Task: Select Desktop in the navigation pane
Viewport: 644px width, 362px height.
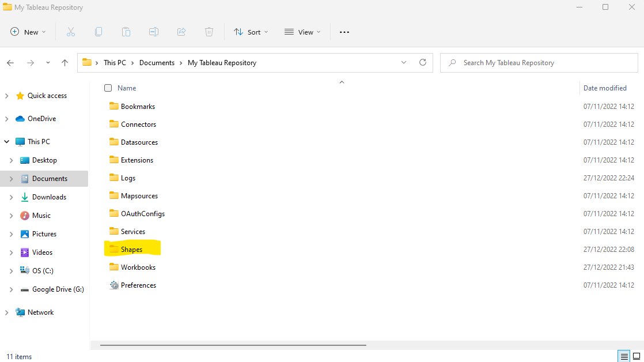Action: click(44, 160)
